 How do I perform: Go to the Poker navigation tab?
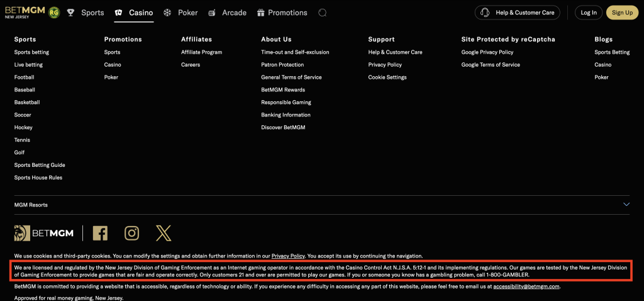coord(187,13)
